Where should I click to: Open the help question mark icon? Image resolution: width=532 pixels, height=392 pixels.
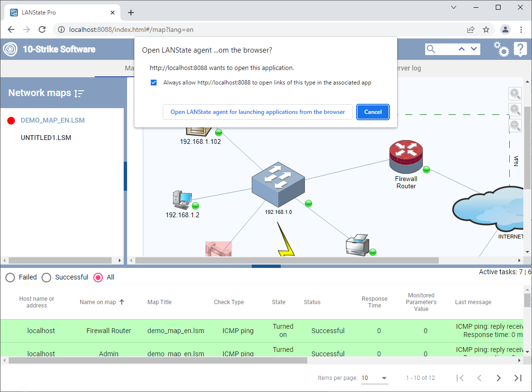click(520, 49)
